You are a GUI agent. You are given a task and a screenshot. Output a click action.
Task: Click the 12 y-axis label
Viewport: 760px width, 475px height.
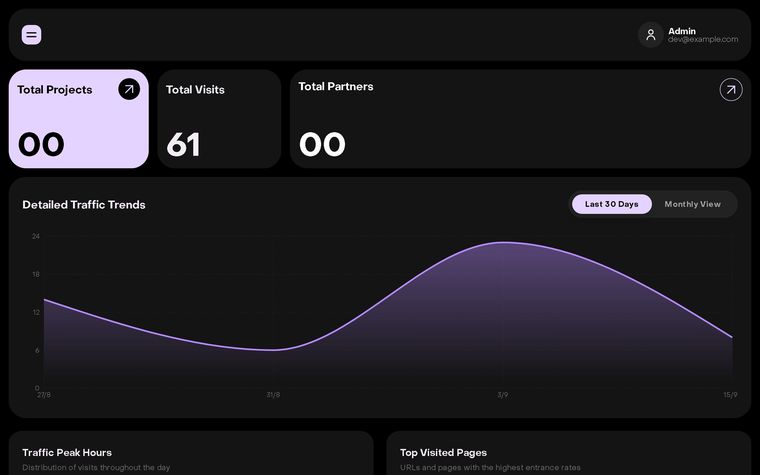(x=36, y=313)
